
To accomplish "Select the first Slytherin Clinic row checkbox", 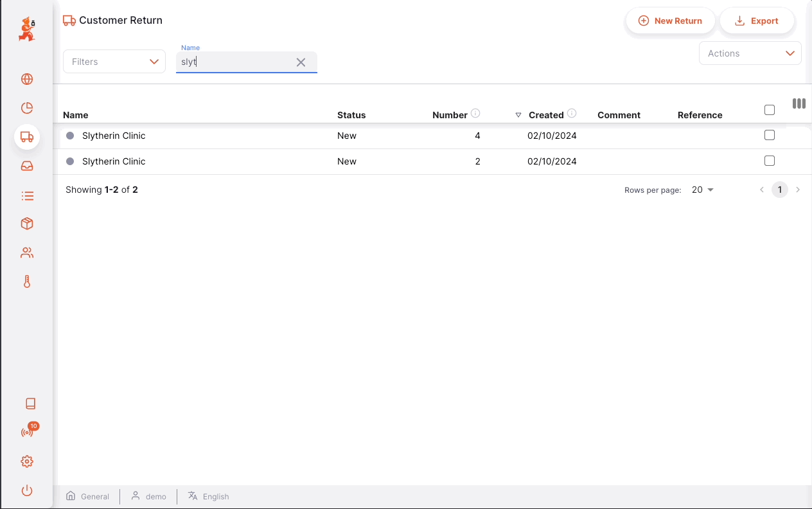I will point(770,135).
